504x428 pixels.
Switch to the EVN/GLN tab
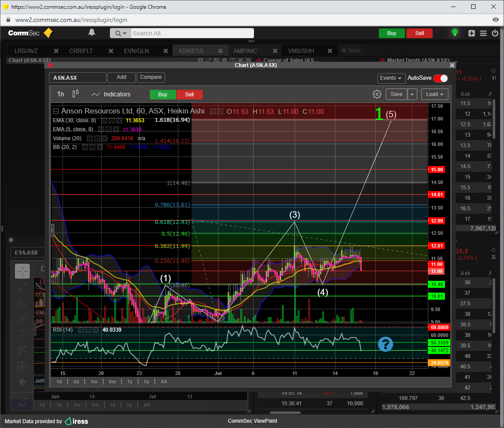pos(136,51)
